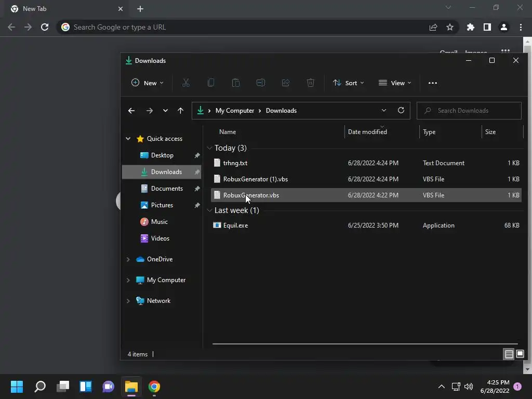The image size is (532, 399).
Task: Go up one folder level in Explorer
Action: coord(180,111)
